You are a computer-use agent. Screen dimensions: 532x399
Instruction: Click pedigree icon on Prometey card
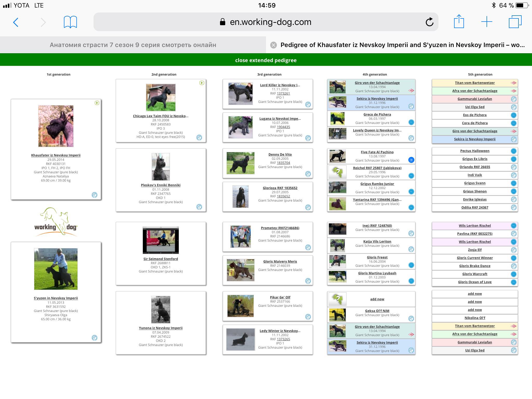308,247
